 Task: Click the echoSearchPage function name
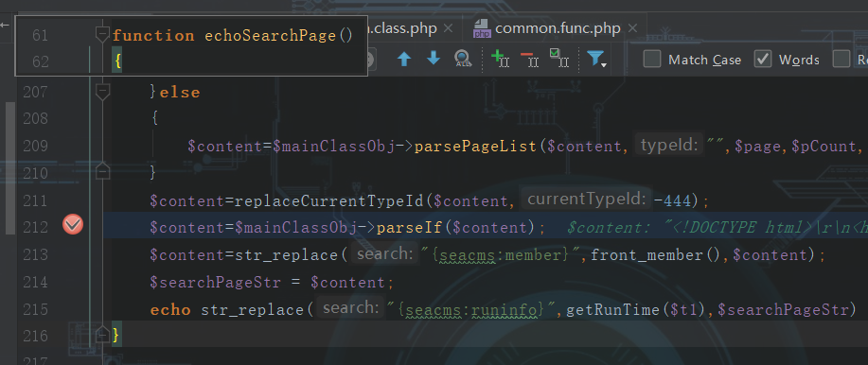[x=270, y=36]
